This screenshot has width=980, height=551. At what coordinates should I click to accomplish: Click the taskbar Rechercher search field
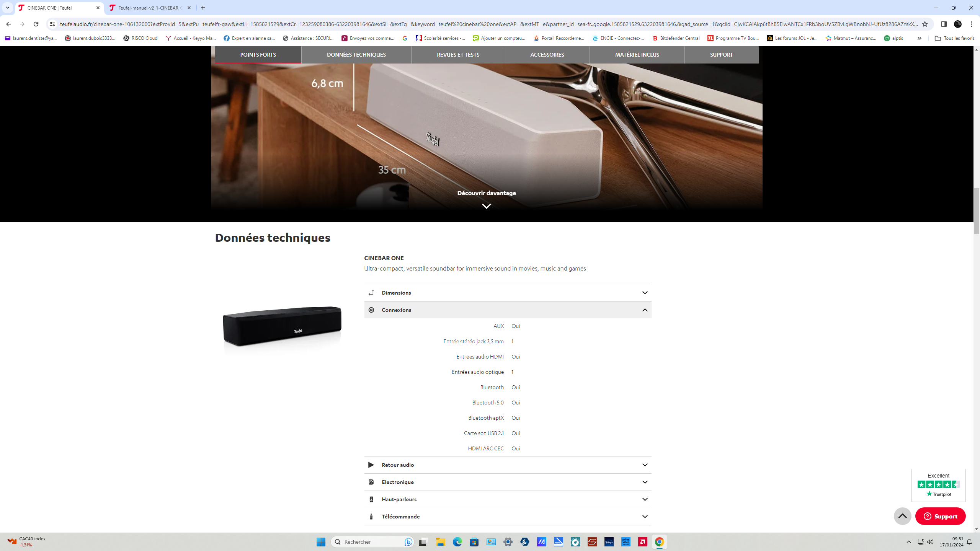pos(372,542)
